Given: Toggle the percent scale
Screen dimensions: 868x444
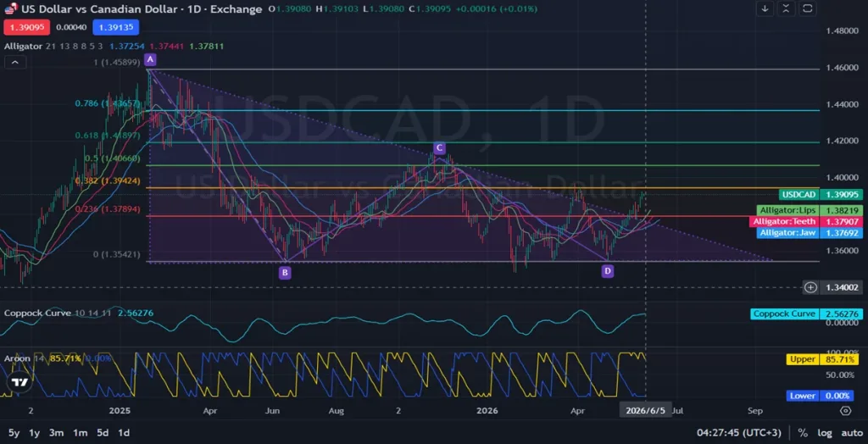Looking at the screenshot, I should (802, 433).
